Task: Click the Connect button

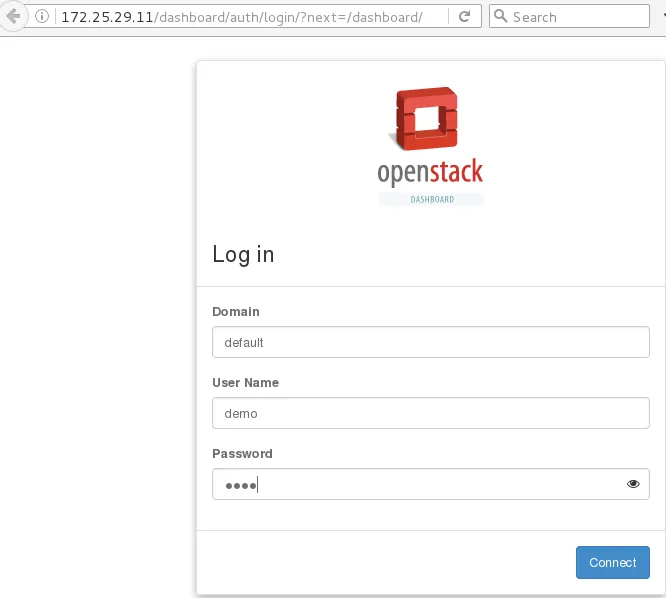Action: tap(612, 562)
